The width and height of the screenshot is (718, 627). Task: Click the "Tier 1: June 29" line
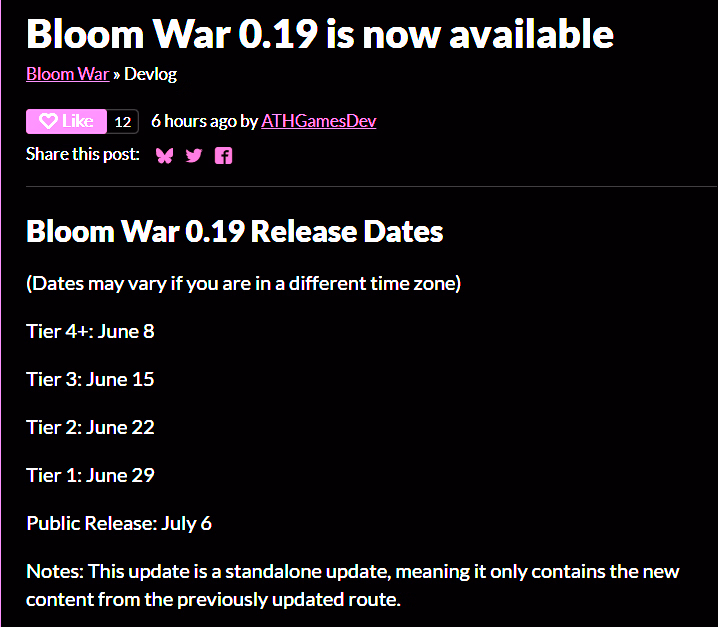90,475
